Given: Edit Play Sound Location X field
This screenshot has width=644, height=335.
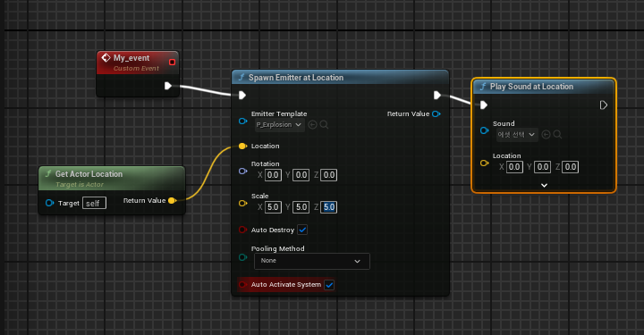Looking at the screenshot, I should pos(514,167).
